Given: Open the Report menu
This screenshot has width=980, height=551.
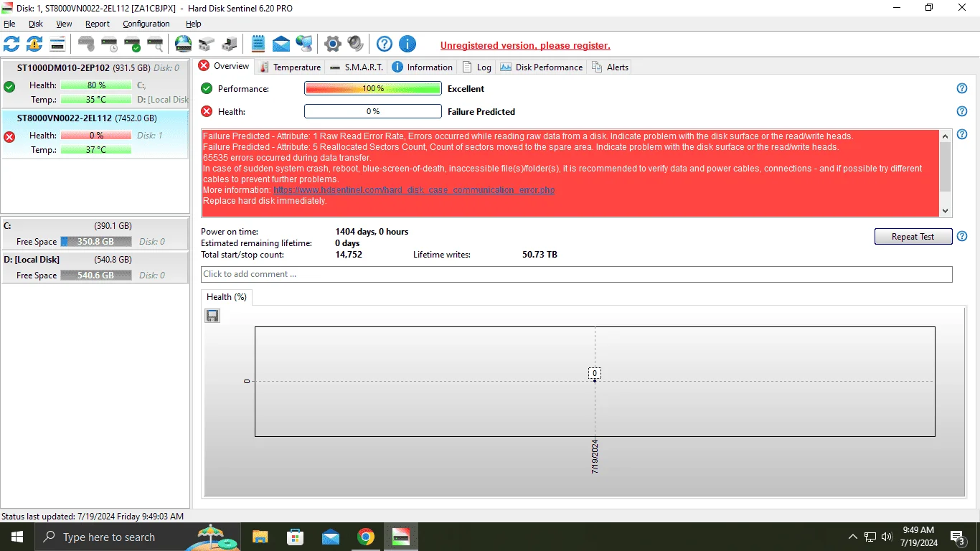Looking at the screenshot, I should [98, 24].
